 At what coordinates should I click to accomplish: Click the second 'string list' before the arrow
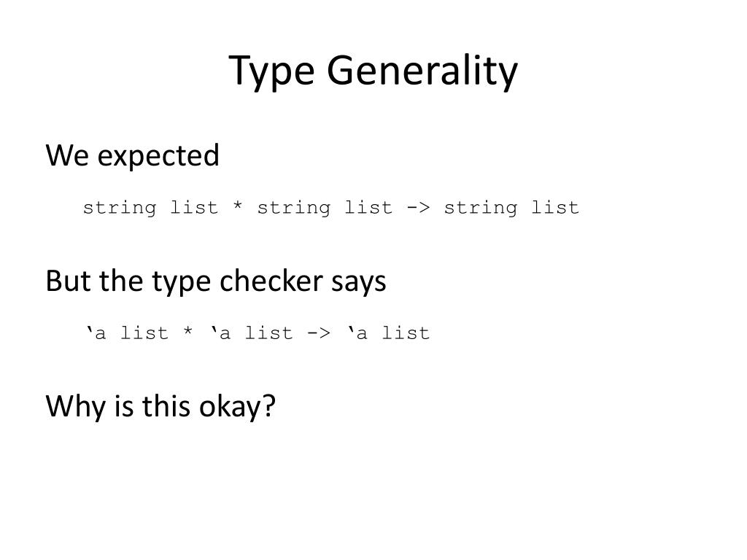click(325, 208)
